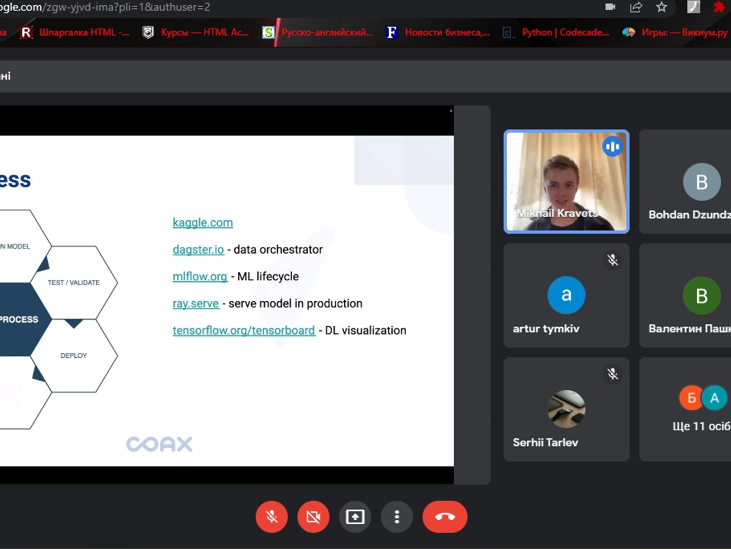Unmute microphone with the red mic button
Screen dimensions: 731x549
pos(271,517)
